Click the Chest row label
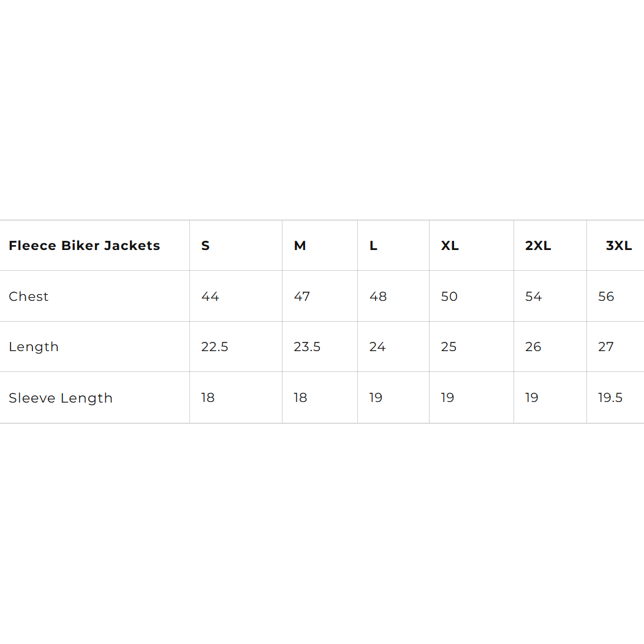This screenshot has height=644, width=644. click(x=29, y=297)
